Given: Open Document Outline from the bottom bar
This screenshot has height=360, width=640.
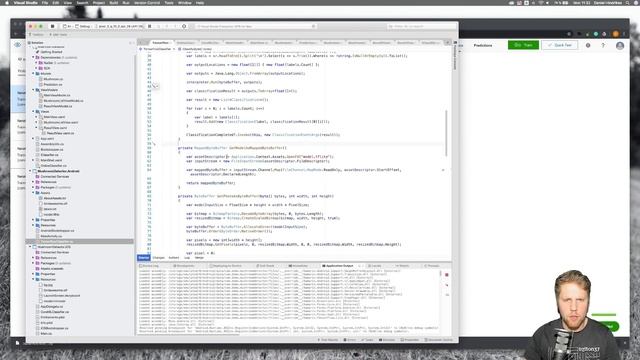Looking at the screenshot, I should coord(439,340).
